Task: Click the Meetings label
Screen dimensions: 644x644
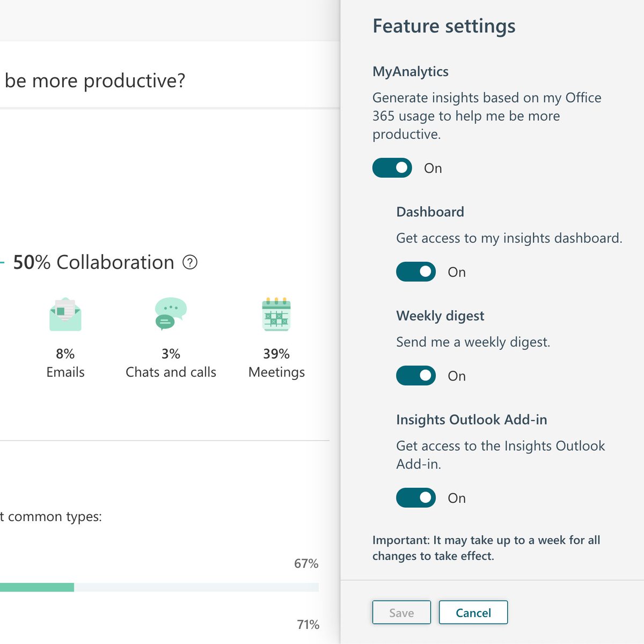Action: [276, 372]
